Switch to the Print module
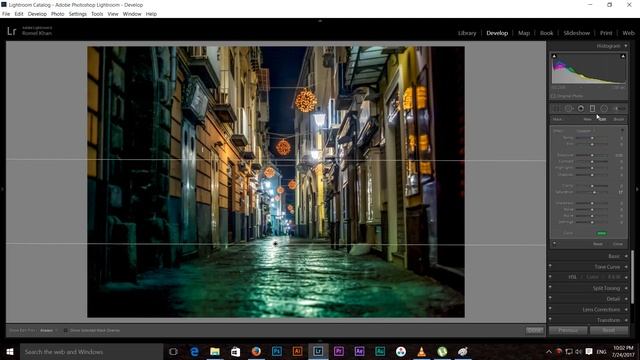640x360 pixels. point(606,33)
